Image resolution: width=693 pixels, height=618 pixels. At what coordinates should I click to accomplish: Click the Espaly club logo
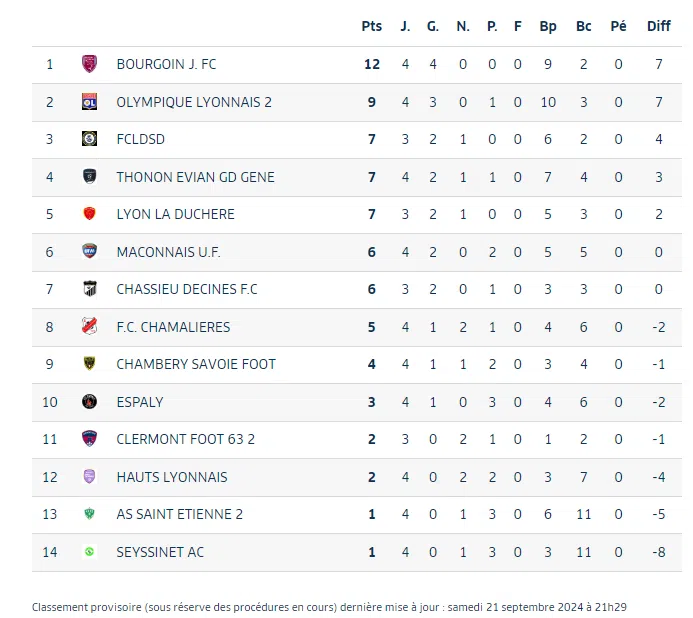[89, 402]
